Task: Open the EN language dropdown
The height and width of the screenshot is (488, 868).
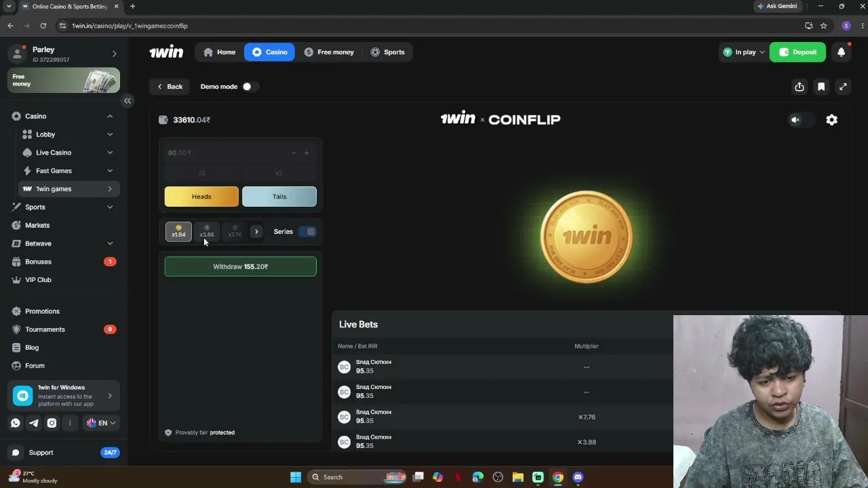Action: (x=101, y=423)
